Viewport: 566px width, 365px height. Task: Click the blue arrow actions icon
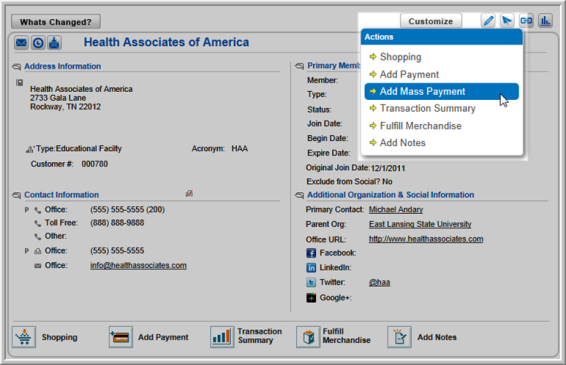pos(507,21)
